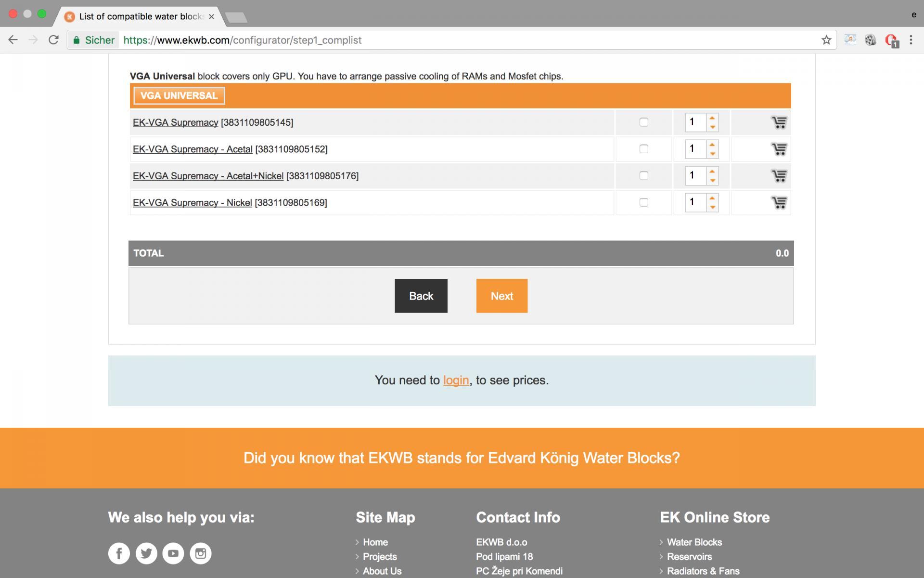Add EK-VGA Supremacy - Acetal to cart
This screenshot has height=578, width=924.
point(779,149)
